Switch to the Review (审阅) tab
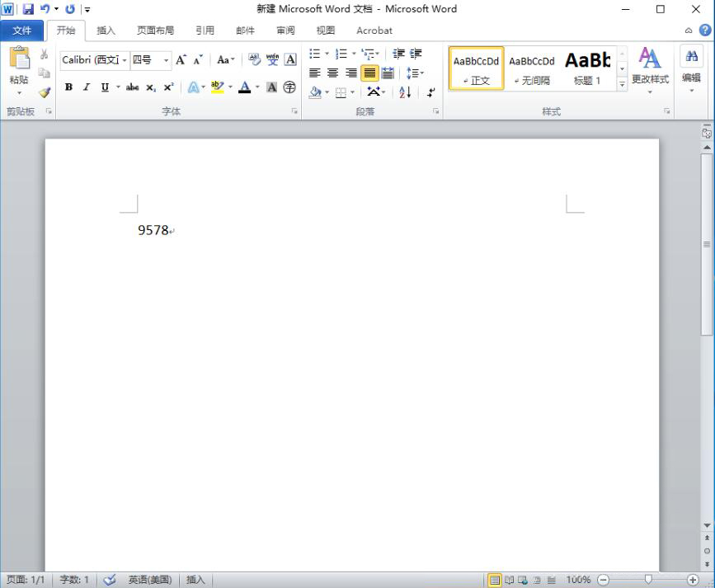The image size is (715, 588). tap(285, 31)
